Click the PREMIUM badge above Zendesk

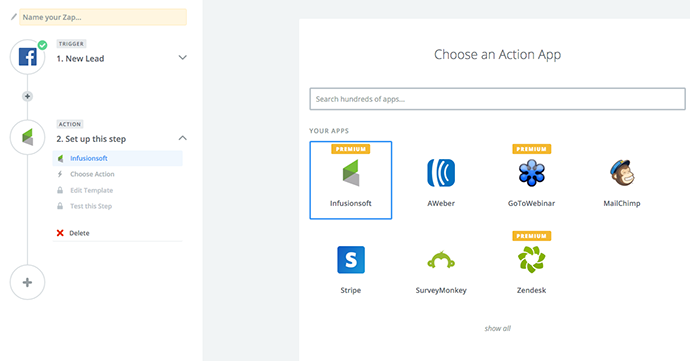(x=532, y=236)
